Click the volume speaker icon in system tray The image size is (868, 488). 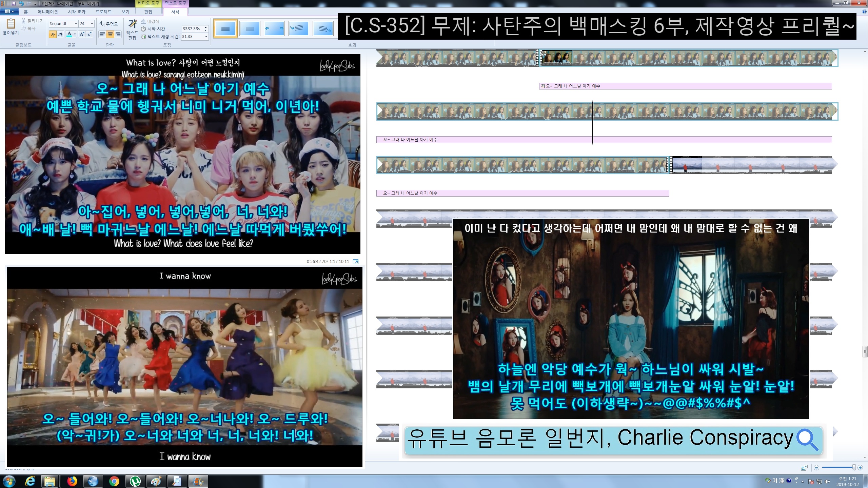click(827, 481)
